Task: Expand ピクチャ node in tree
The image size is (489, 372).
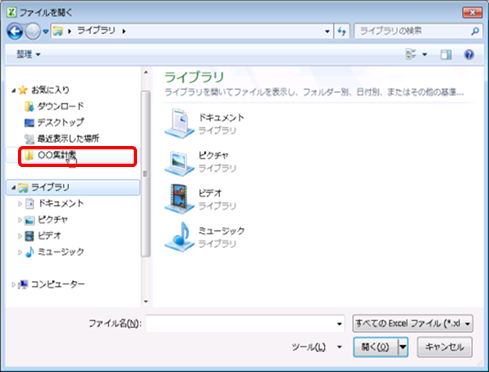Action: click(20, 220)
